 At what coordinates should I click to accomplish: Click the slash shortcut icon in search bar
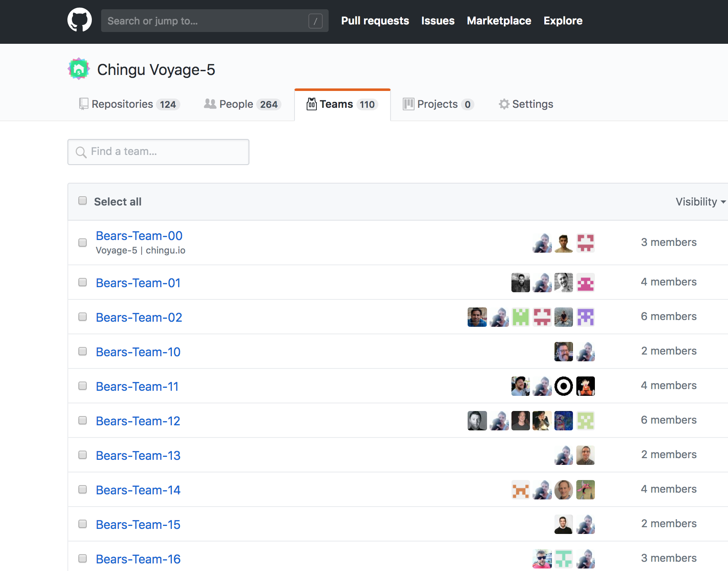316,21
